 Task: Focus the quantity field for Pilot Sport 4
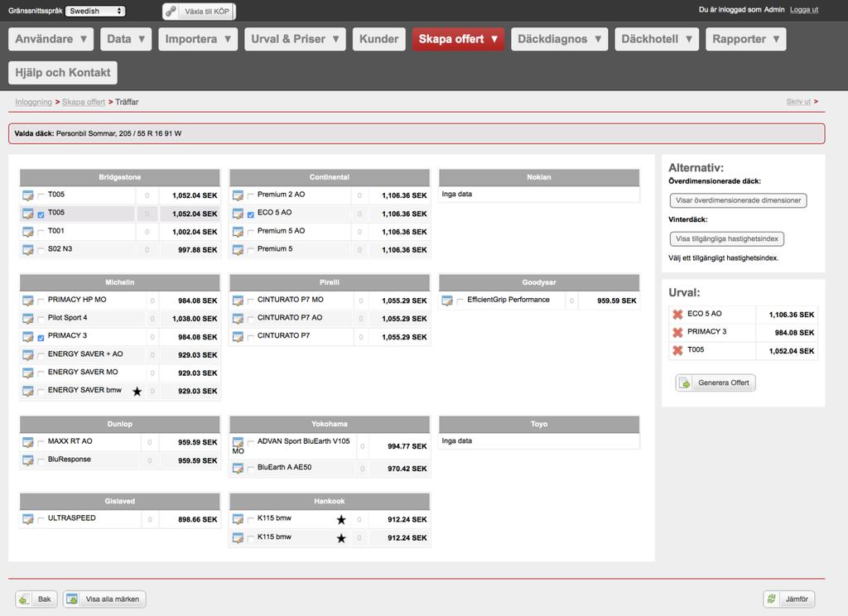click(x=152, y=319)
